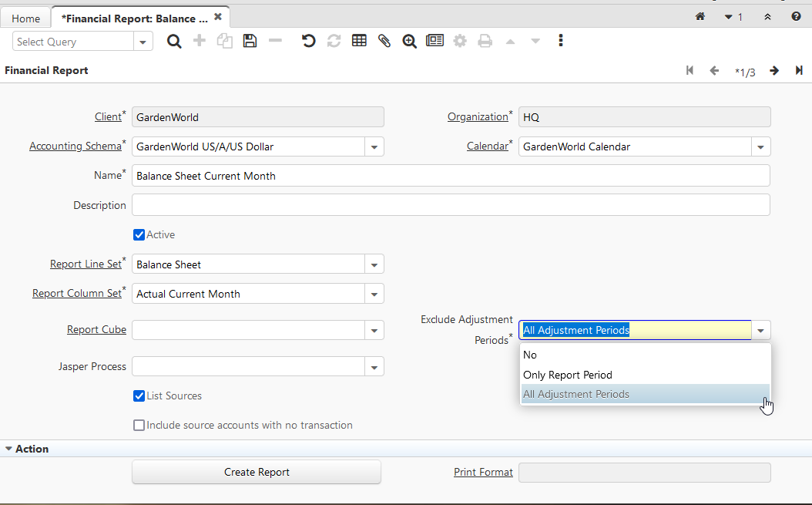Switch to the Home tab

[26, 19]
